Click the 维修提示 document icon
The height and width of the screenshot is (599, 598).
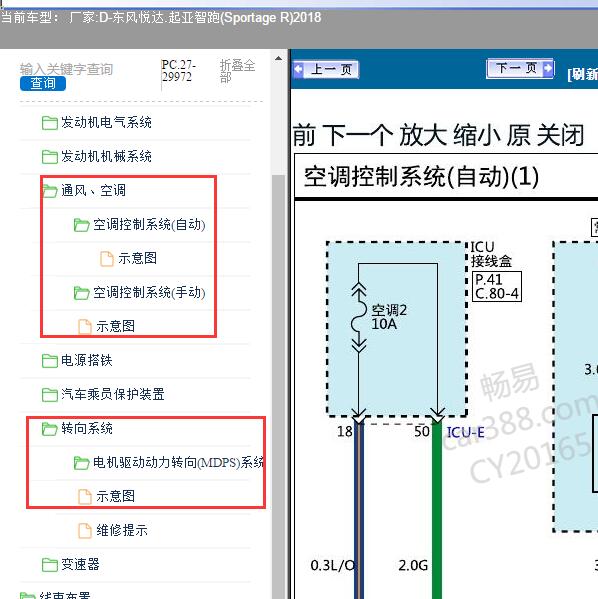[84, 531]
